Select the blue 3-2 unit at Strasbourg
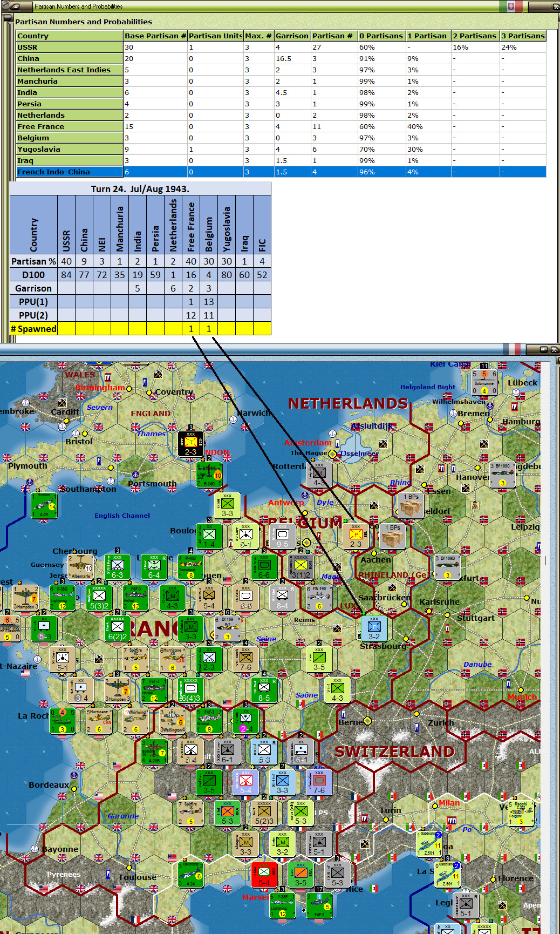Screen dimensions: 560x934 click(x=374, y=628)
